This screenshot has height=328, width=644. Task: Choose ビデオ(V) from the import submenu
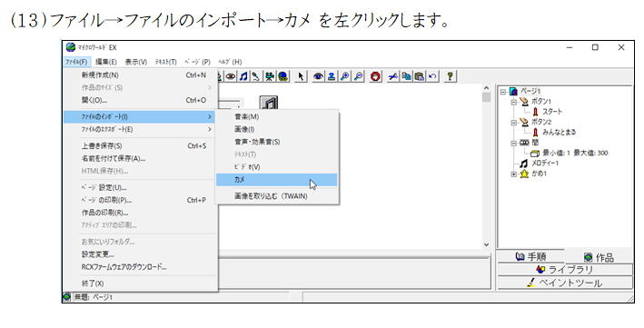277,167
